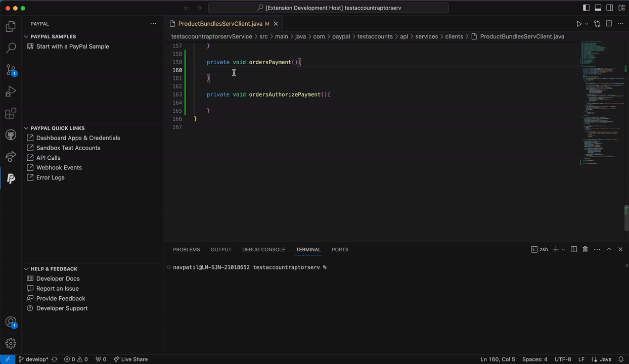Switch to the Problems panel tab
Screen dimensions: 629x364
point(186,250)
